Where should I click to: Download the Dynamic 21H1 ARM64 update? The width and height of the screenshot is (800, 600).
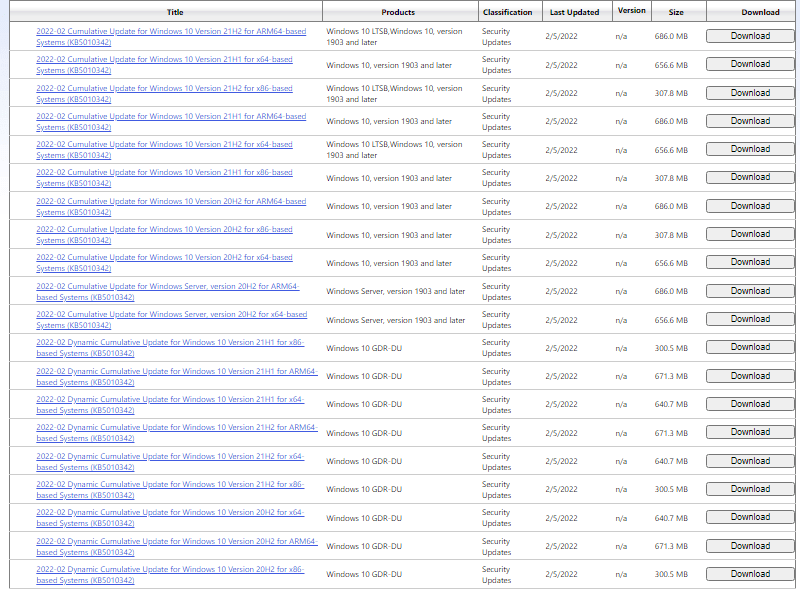pyautogui.click(x=750, y=376)
